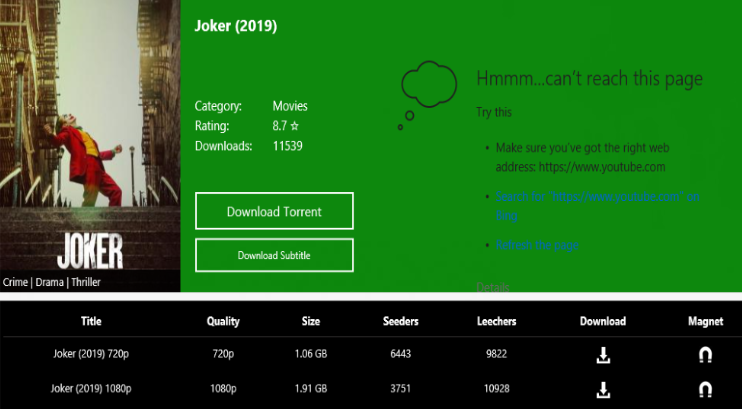
Task: Sort by the Leechers column header
Action: (496, 321)
